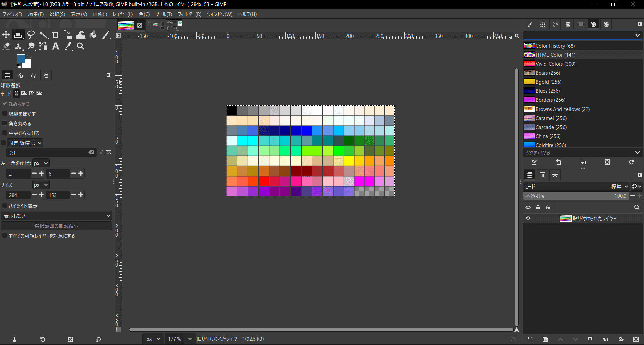Image resolution: width=644 pixels, height=345 pixels.
Task: Click the merge layers down icon
Action: (606, 339)
